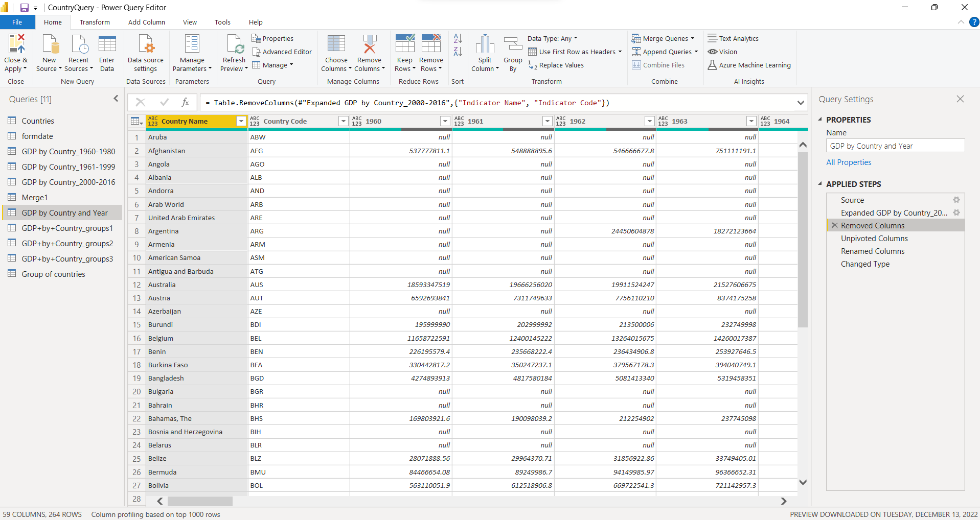Open the 1961 column filter dropdown
This screenshot has height=520, width=980.
pyautogui.click(x=548, y=121)
